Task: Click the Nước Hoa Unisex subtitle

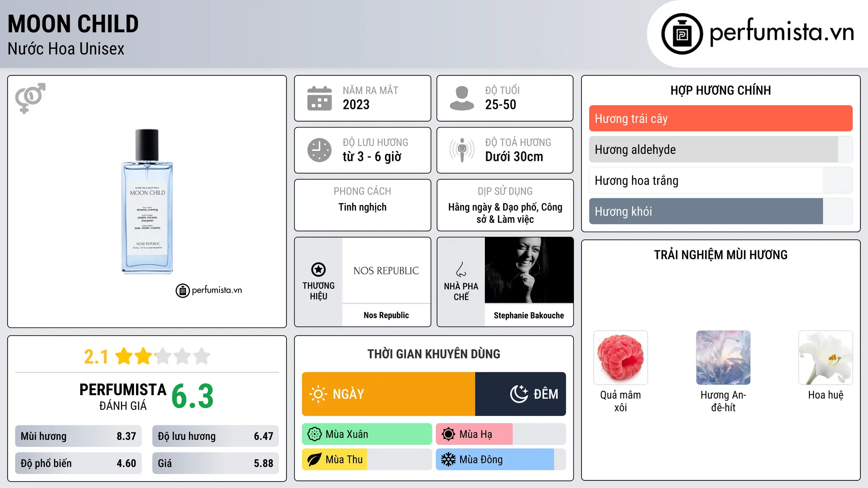Action: (x=66, y=49)
